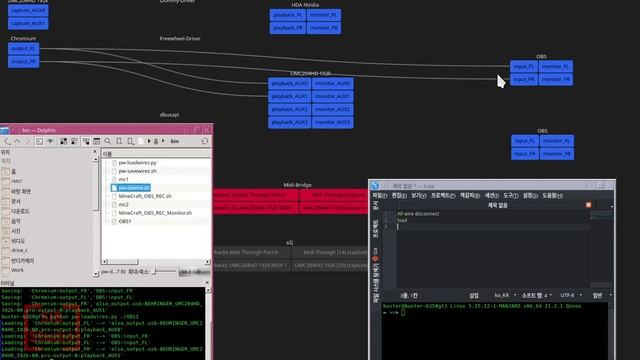The image size is (640, 360).
Task: Click UMC204HD monitor_AUX3 port
Action: tap(333, 122)
